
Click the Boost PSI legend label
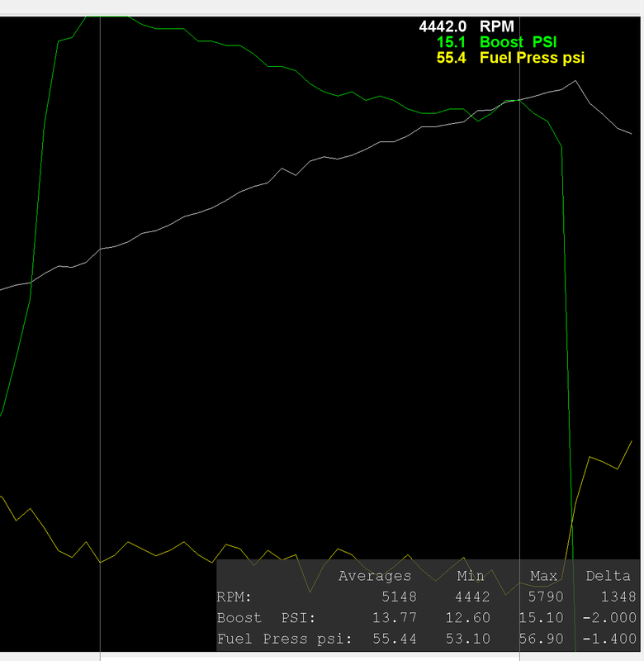(x=518, y=42)
